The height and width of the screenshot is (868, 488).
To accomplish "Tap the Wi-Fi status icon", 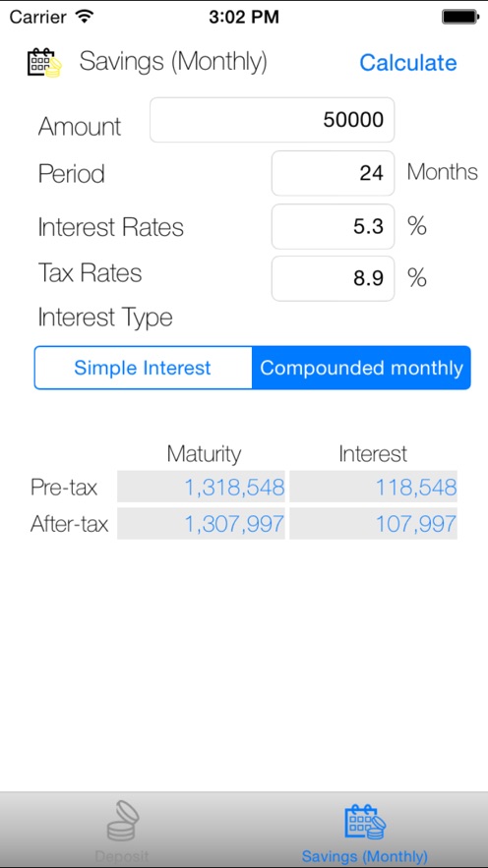I will 85,17.
